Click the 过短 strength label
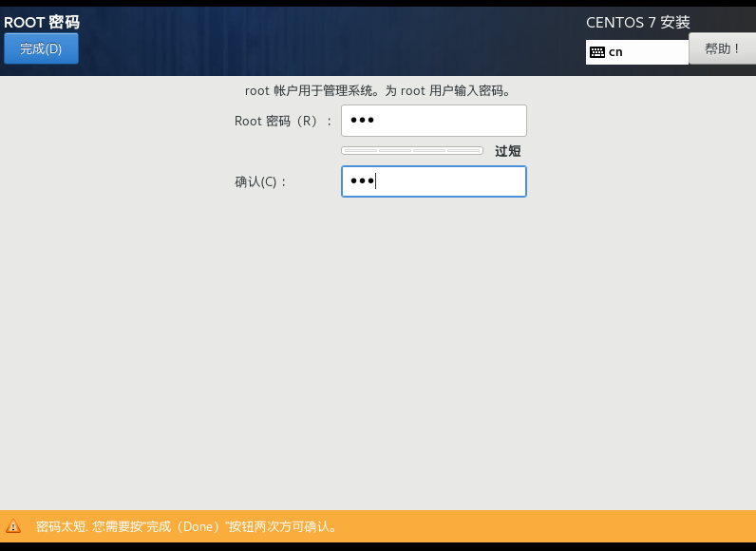756x551 pixels. [508, 151]
